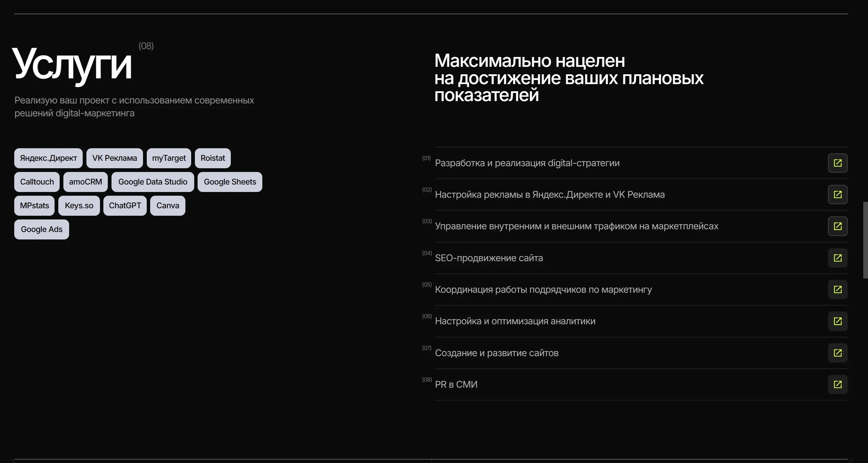The image size is (868, 463).
Task: Select the amoCRM tag chip
Action: (x=85, y=182)
